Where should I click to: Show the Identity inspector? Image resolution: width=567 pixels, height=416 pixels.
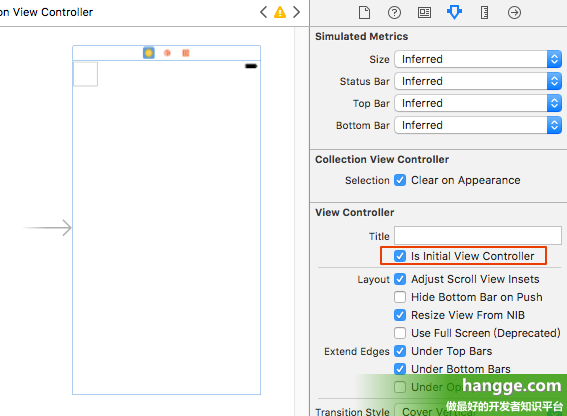pos(424,13)
